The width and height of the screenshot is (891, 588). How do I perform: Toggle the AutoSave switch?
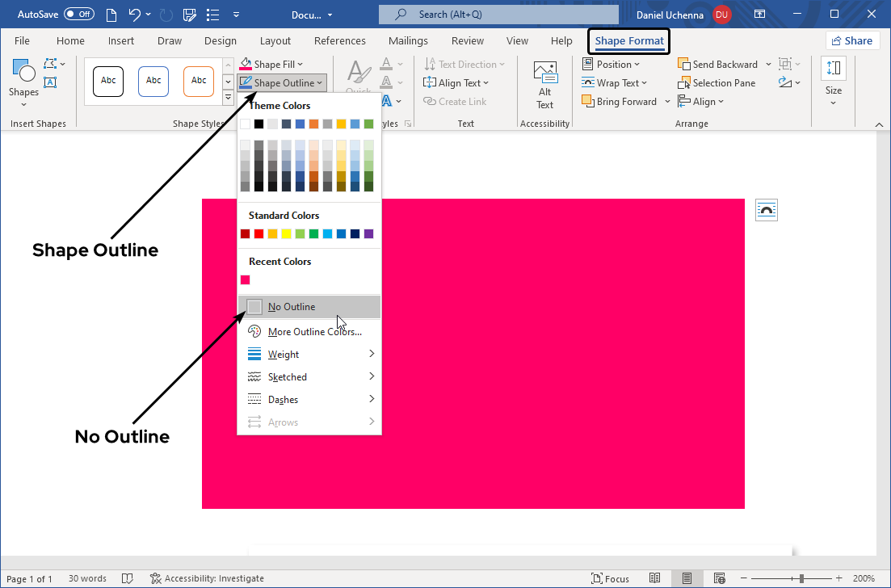(x=78, y=15)
